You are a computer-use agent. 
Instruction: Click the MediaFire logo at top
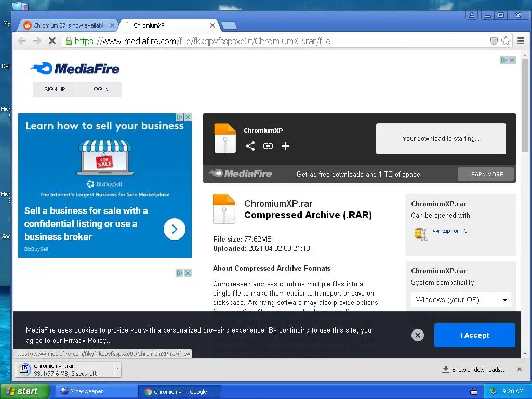[75, 69]
